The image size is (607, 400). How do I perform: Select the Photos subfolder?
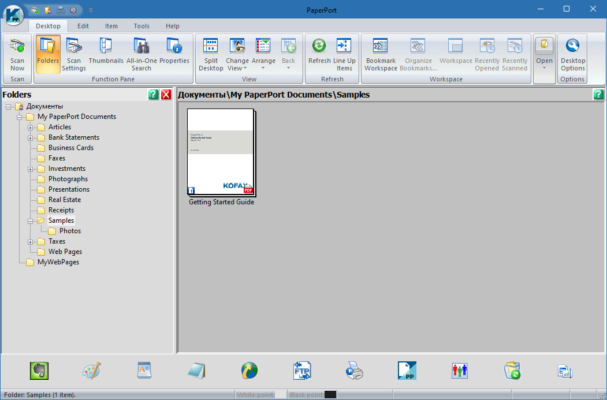70,231
